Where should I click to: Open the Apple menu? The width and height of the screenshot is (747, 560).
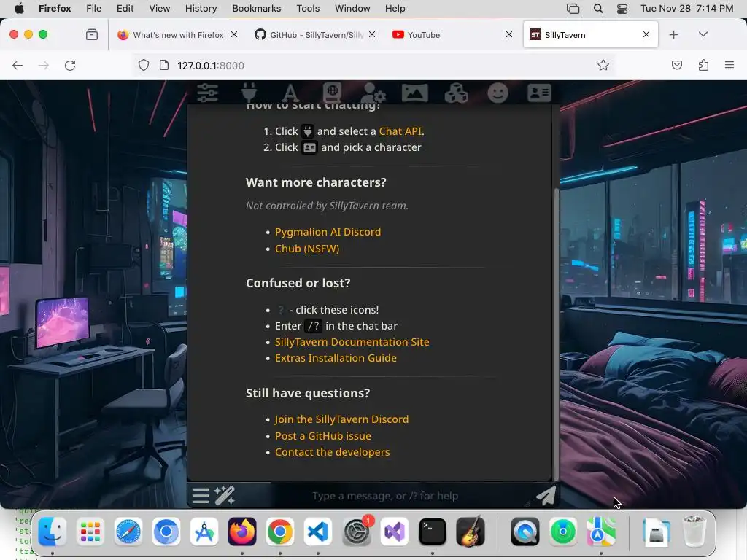point(19,9)
